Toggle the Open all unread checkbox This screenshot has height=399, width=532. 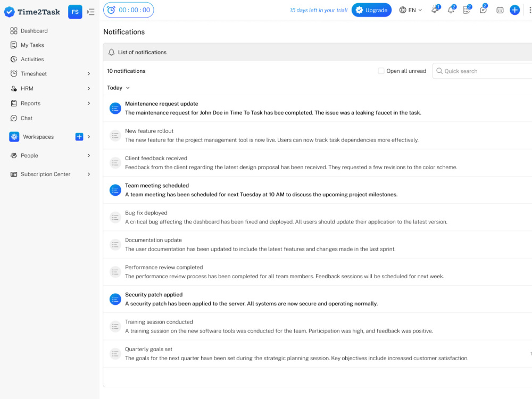381,71
